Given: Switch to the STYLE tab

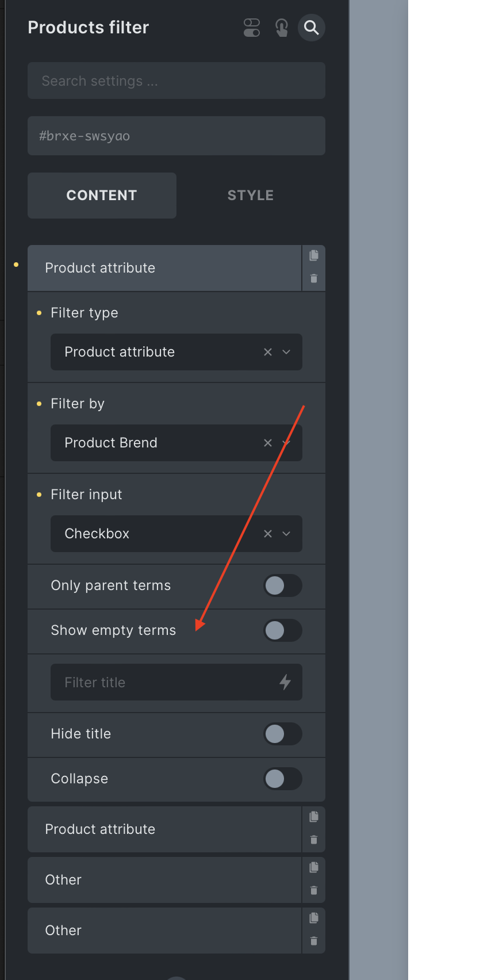Looking at the screenshot, I should click(251, 196).
